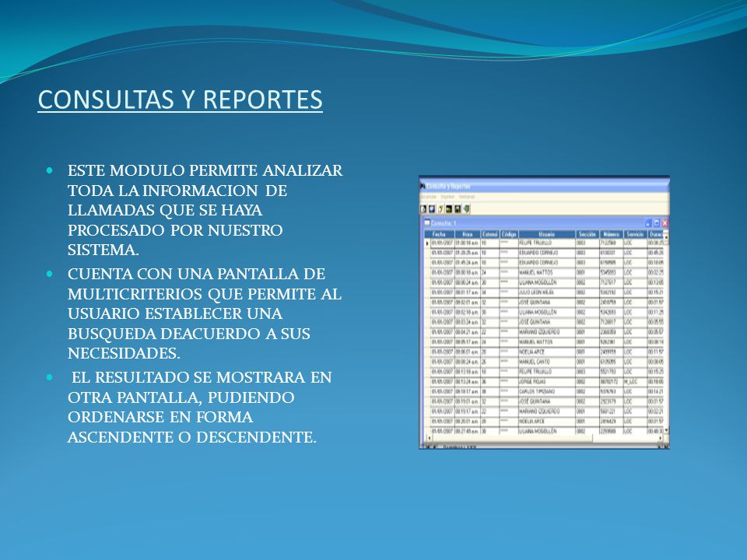Click the white page icon in the toolbar
This screenshot has width=747, height=560.
[423, 209]
